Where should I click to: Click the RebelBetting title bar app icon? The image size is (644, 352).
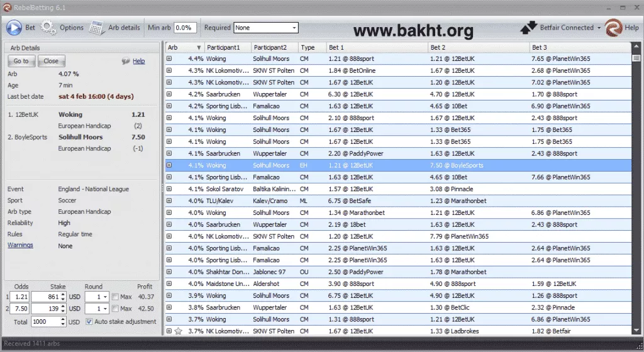7,7
